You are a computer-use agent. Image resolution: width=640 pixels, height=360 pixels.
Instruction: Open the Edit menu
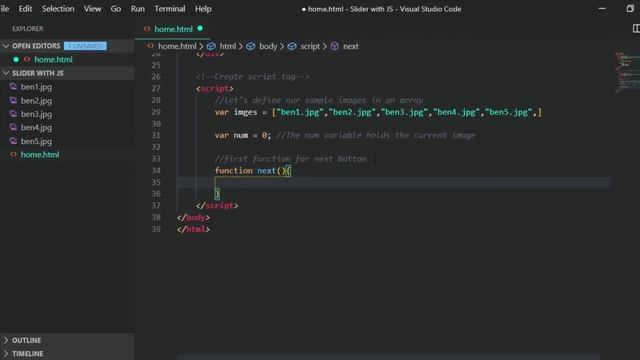point(25,9)
